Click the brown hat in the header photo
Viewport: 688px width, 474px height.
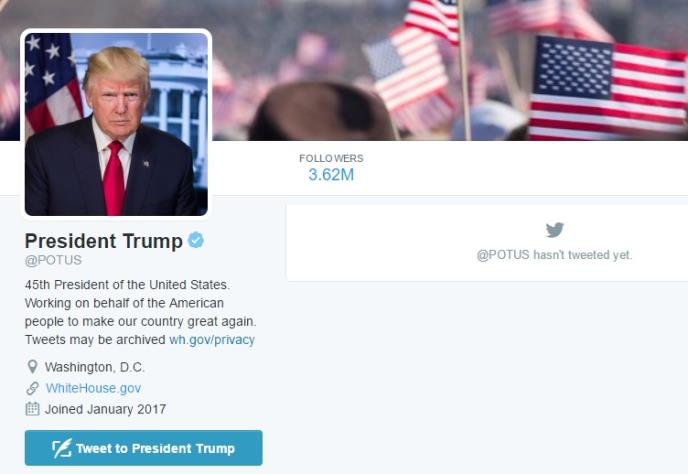(322, 112)
